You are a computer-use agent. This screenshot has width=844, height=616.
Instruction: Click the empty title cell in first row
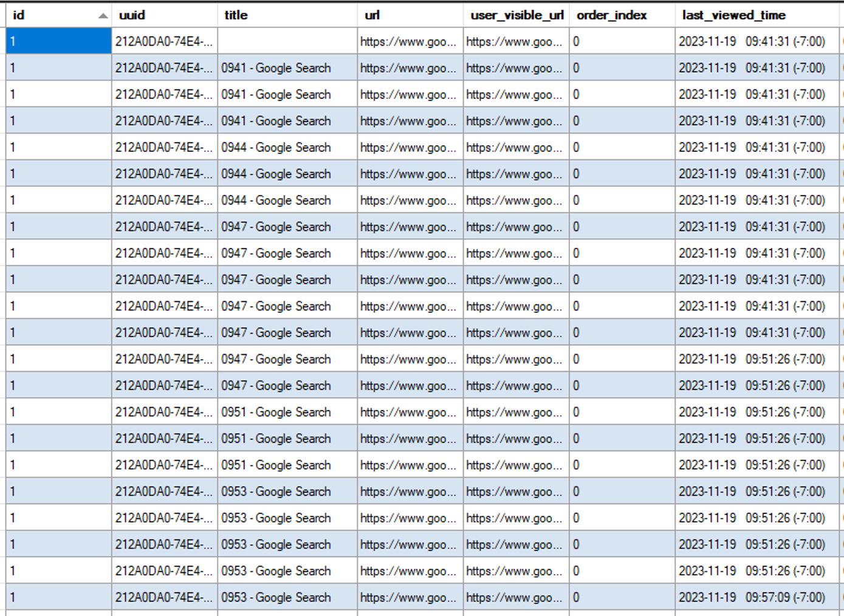[x=287, y=41]
